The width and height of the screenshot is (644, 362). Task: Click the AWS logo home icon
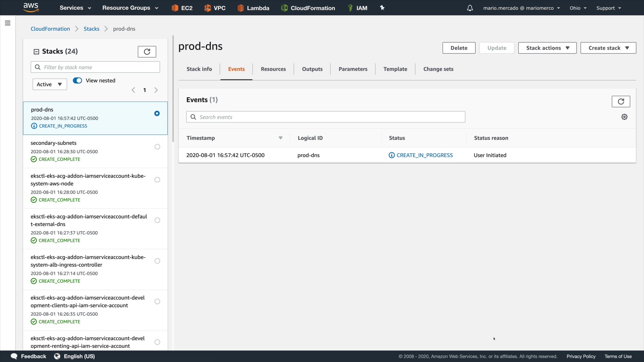point(31,7)
